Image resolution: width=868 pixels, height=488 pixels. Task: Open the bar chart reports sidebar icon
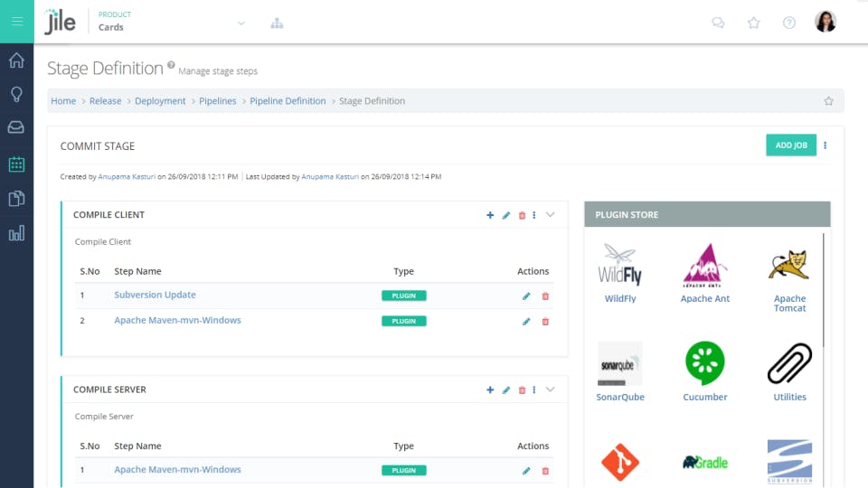(16, 234)
